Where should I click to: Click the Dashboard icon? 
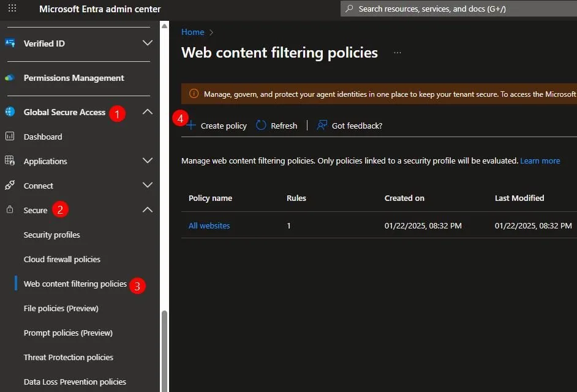(x=10, y=136)
